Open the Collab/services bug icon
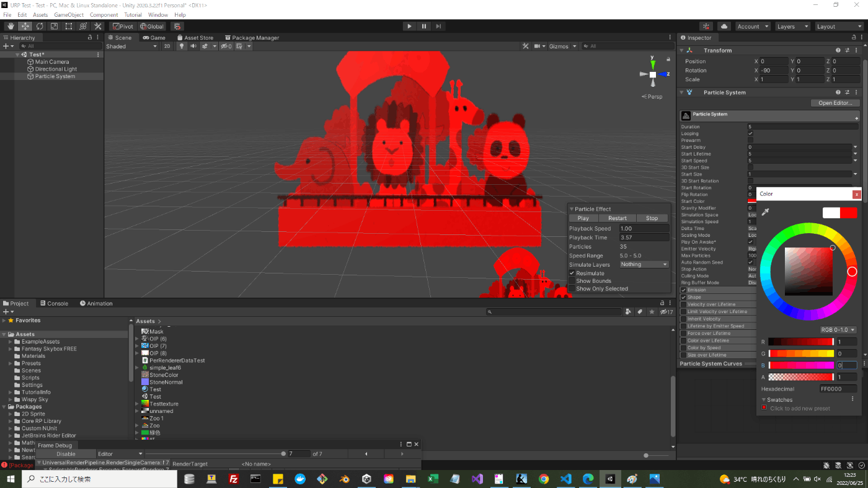Viewport: 868px width, 488px height. pos(706,26)
